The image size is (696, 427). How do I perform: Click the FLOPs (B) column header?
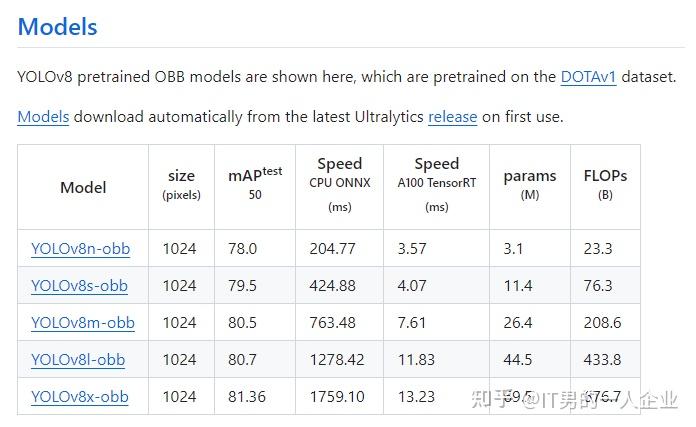(605, 185)
